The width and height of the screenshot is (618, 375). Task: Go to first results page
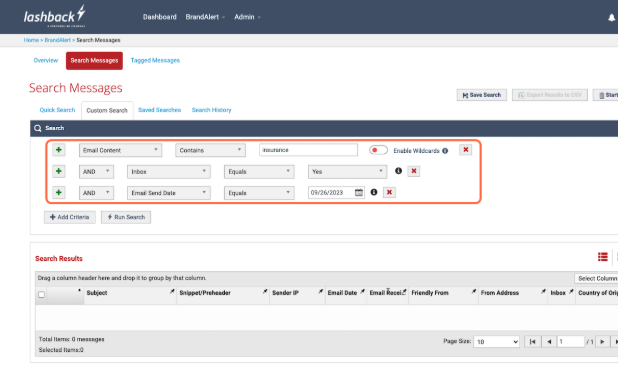[532, 341]
